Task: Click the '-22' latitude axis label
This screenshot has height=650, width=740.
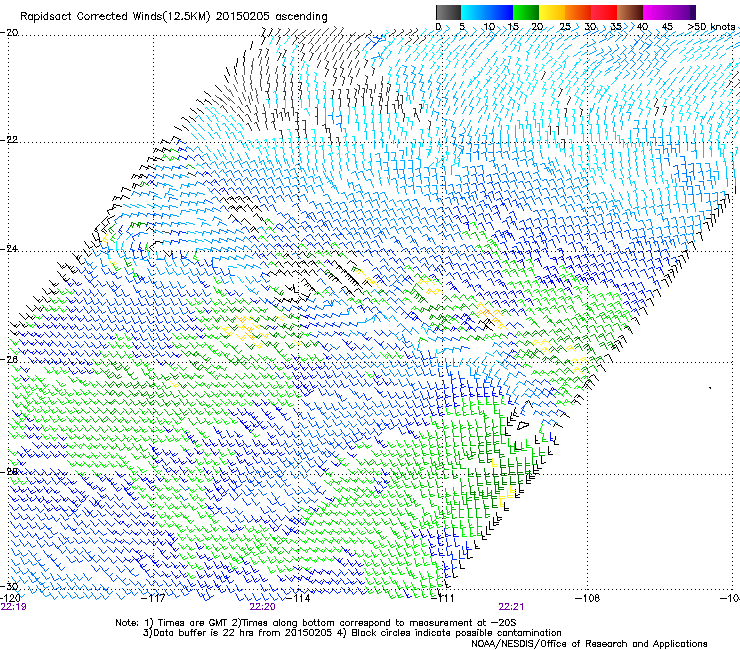Action: point(9,140)
